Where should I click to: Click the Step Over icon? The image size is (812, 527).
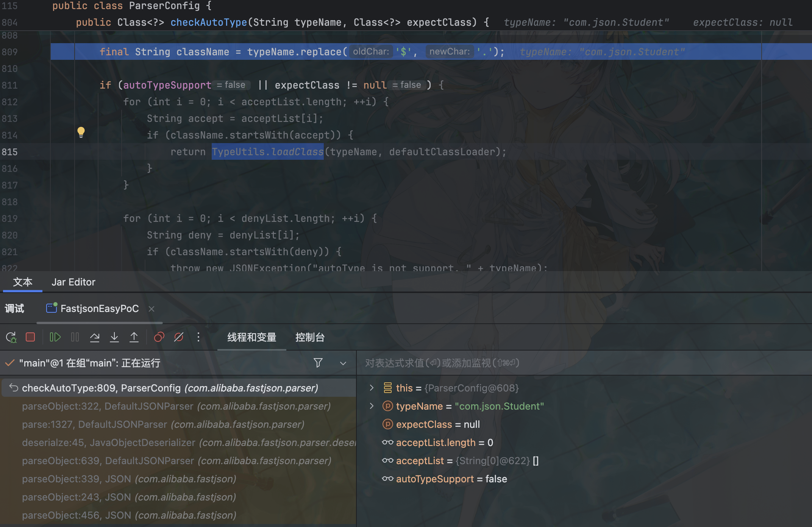[x=95, y=337]
